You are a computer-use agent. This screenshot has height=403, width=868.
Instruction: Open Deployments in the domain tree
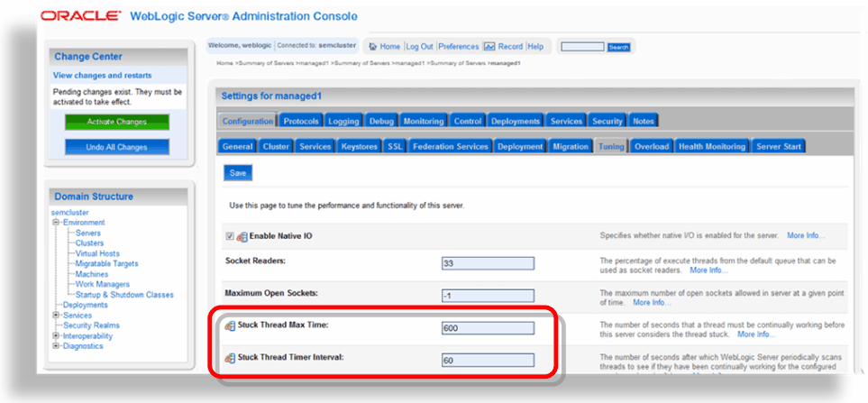(86, 305)
